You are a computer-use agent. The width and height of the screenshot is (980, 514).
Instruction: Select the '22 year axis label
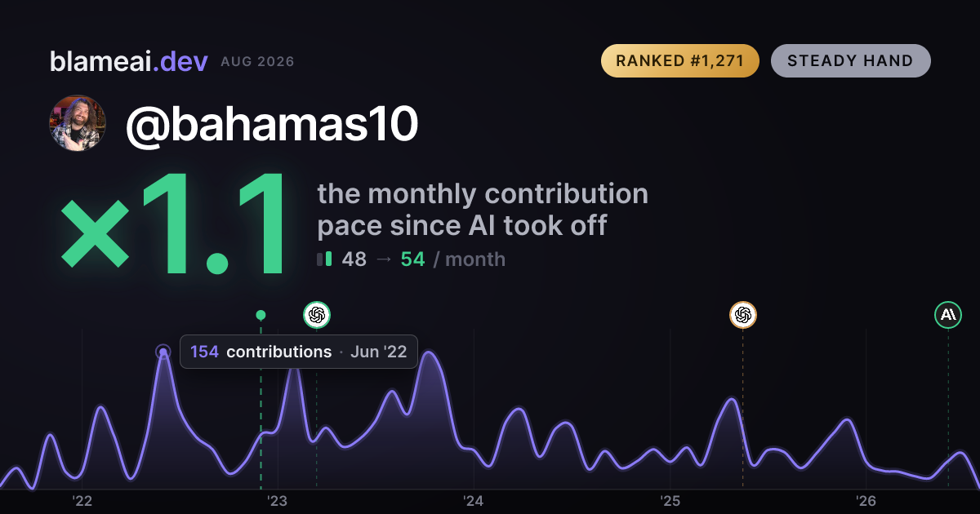click(x=82, y=501)
